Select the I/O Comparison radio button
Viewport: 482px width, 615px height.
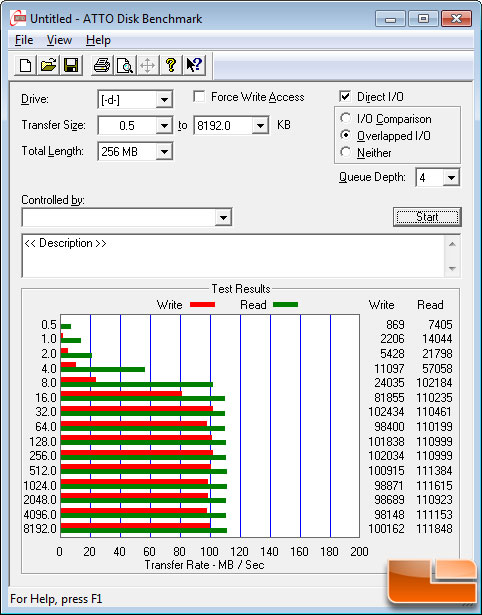346,118
